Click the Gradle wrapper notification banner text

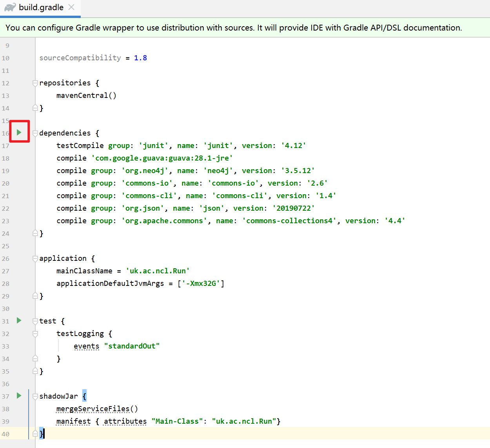pos(234,28)
